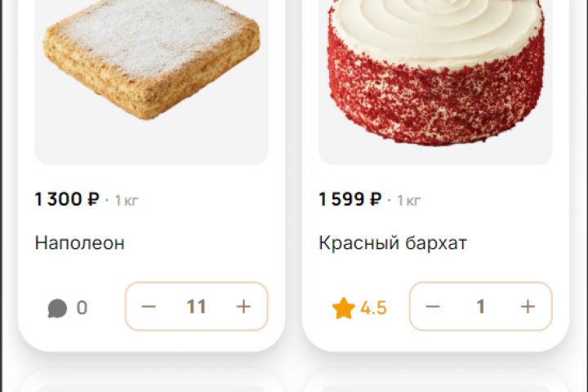The height and width of the screenshot is (392, 588).
Task: Open comments via the Наполеон speech bubble icon
Action: point(57,309)
